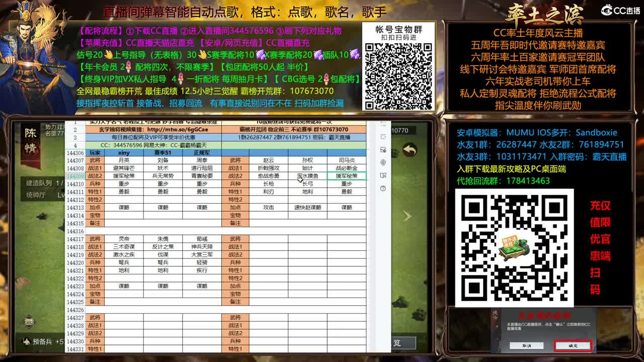Open the image tool in spreadsheet sidebar

point(383,150)
